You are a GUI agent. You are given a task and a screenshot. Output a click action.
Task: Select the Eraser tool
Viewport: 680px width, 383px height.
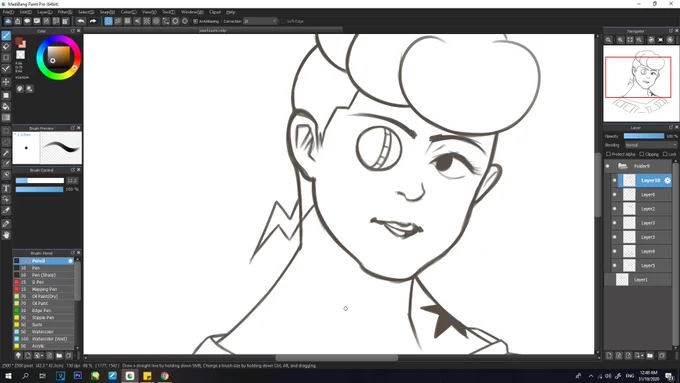[x=6, y=46]
